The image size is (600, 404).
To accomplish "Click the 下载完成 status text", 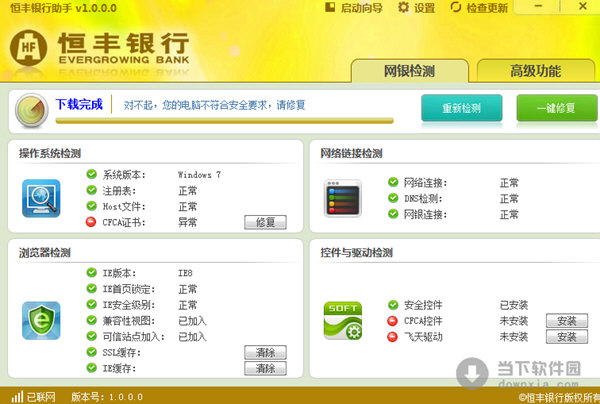I will (x=79, y=104).
